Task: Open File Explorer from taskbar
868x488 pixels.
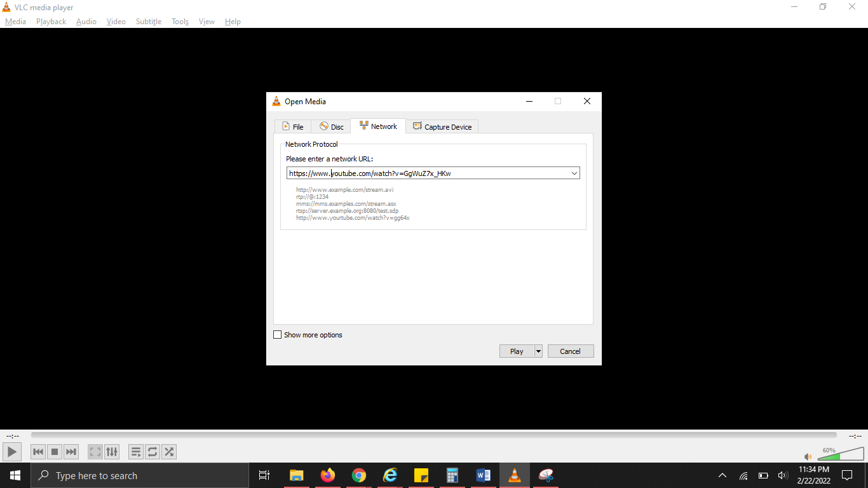Action: click(x=296, y=475)
